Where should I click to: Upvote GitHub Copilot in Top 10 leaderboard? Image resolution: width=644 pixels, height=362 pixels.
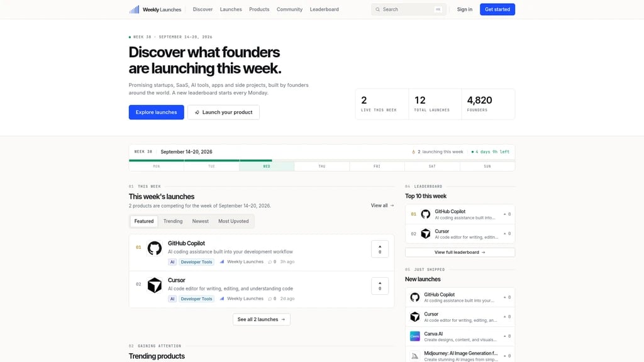point(508,214)
